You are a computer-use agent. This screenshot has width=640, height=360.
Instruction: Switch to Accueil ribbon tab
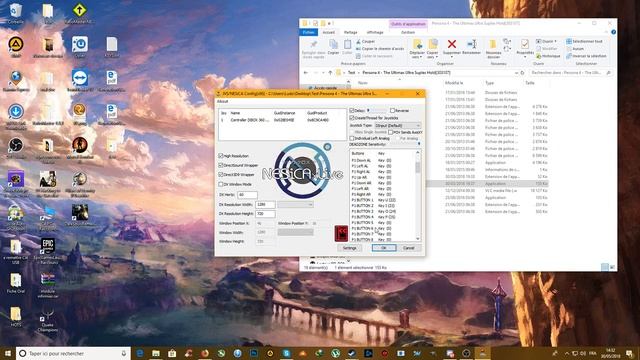[x=329, y=32]
